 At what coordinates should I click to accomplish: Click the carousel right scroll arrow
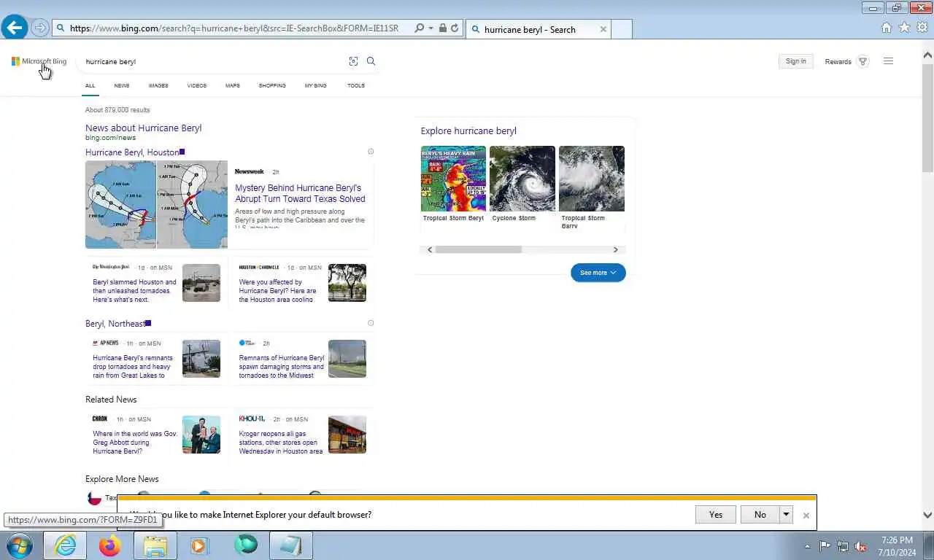pos(616,249)
